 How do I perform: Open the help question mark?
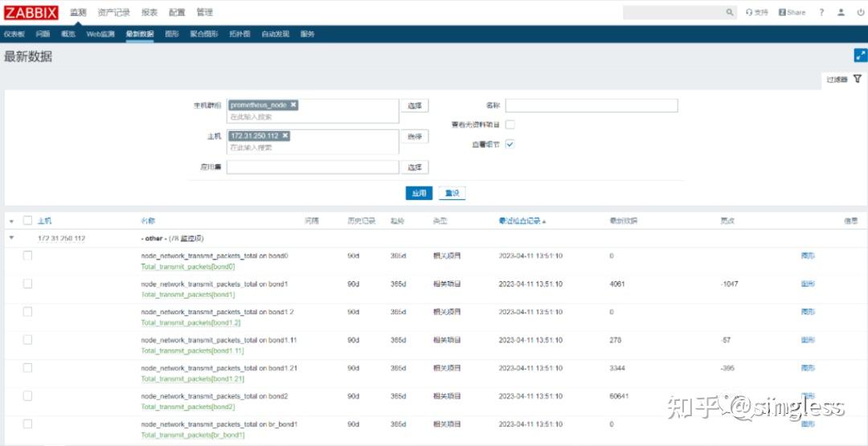[x=821, y=12]
